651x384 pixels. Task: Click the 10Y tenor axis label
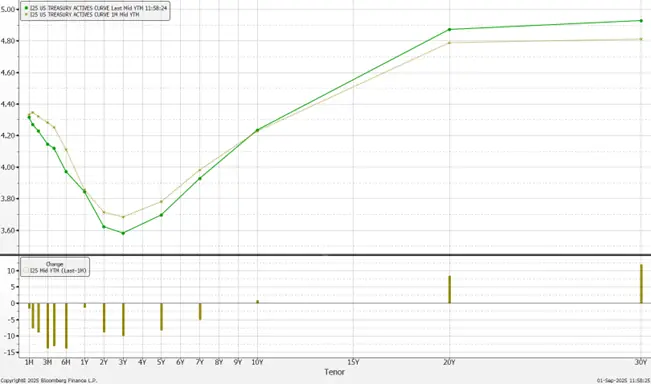pyautogui.click(x=257, y=362)
